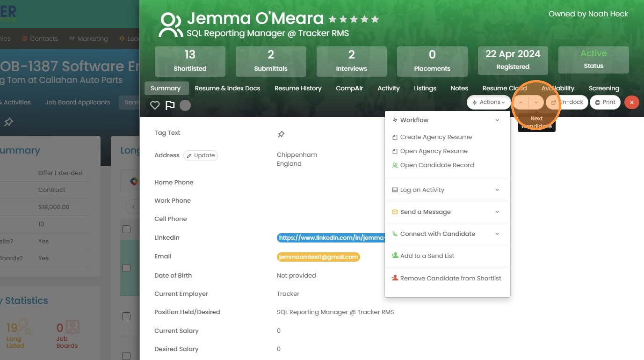Open the Actions dropdown
The height and width of the screenshot is (360, 644).
(x=489, y=102)
